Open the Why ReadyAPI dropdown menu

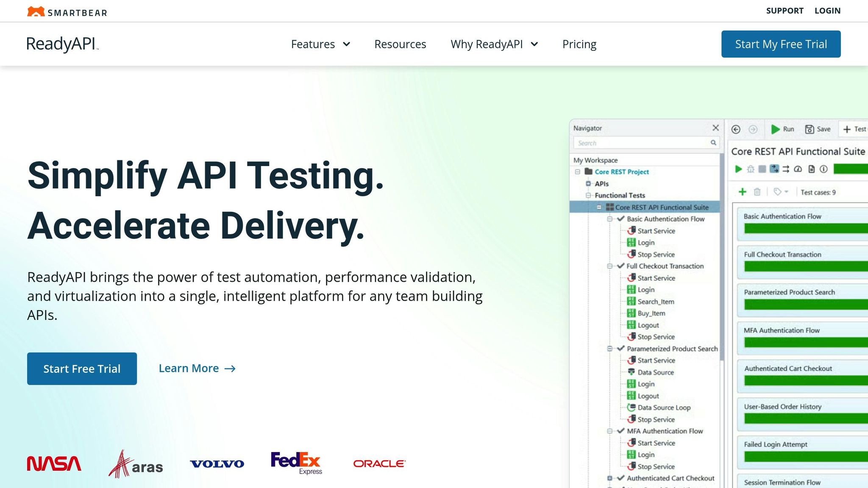coord(494,44)
